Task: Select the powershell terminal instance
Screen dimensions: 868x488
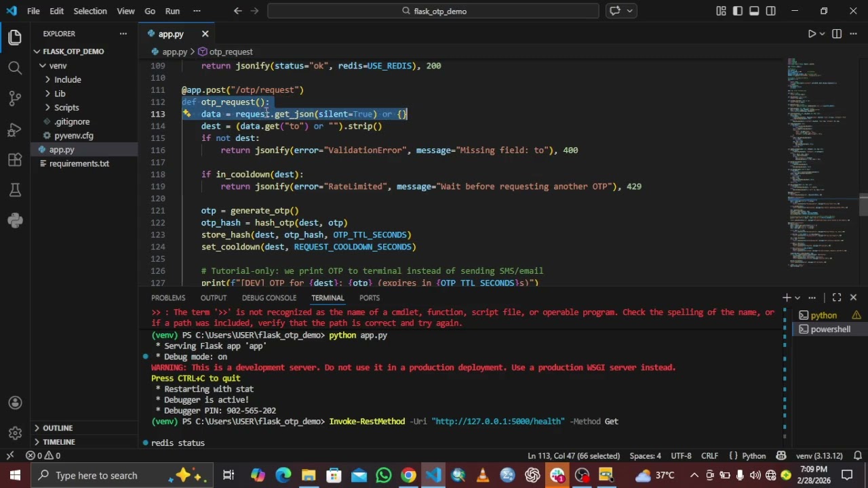Action: [x=830, y=329]
